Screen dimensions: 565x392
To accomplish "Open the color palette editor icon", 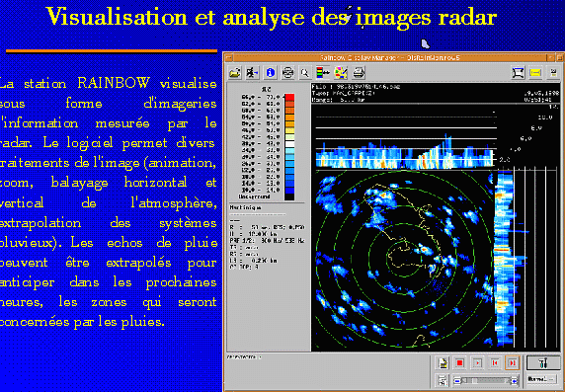I will coord(341,73).
